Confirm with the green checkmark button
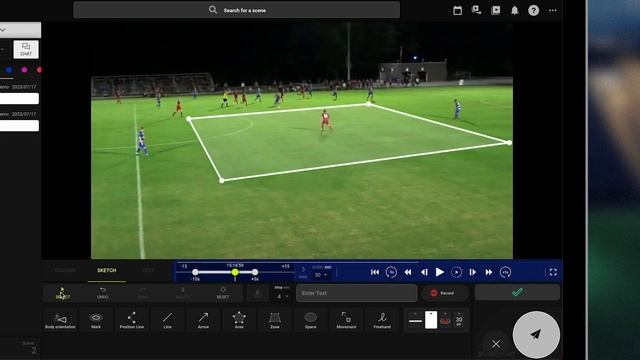This screenshot has height=360, width=640. click(517, 293)
